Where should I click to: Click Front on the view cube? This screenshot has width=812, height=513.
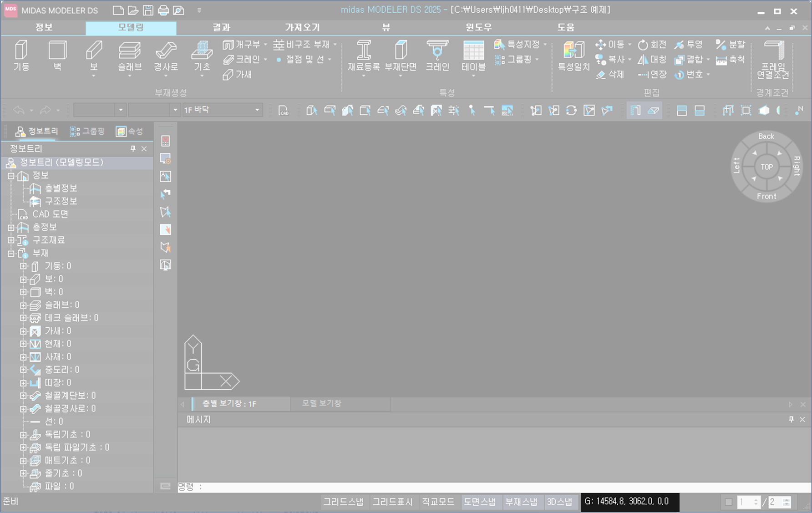(x=766, y=196)
